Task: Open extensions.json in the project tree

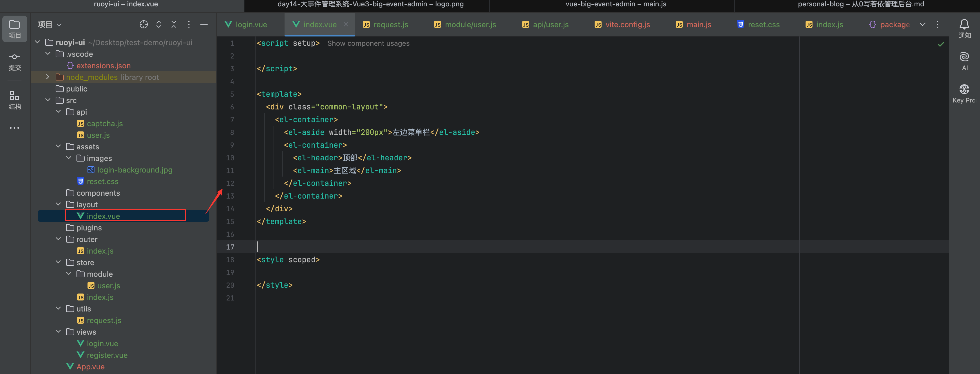Action: coord(103,65)
